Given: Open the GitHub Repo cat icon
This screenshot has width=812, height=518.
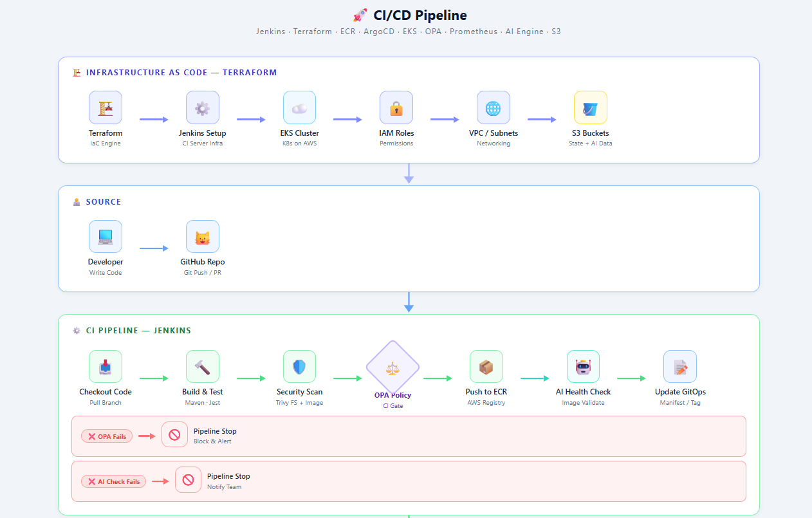Looking at the screenshot, I should coord(203,237).
